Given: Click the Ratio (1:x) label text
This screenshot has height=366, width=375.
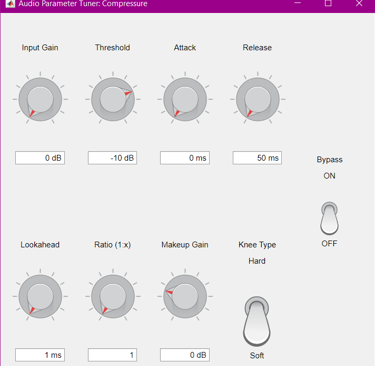Looking at the screenshot, I should (113, 245).
